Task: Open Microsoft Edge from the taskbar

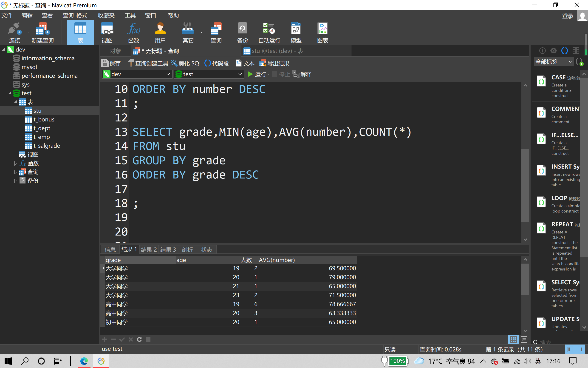Action: [84, 361]
